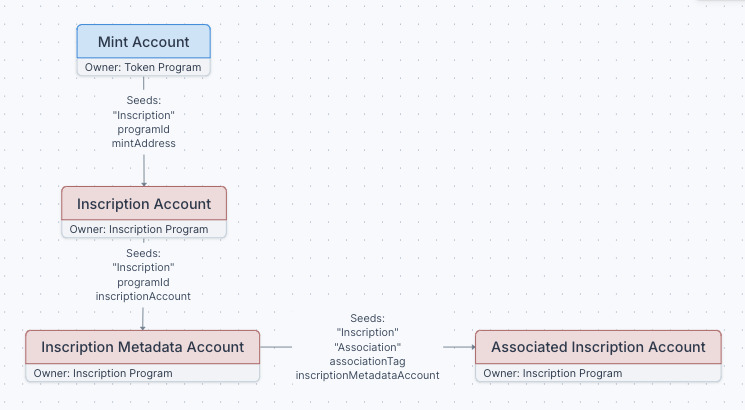Select the inscriptionMetadataAccount seed text
745x410 pixels.
click(367, 375)
